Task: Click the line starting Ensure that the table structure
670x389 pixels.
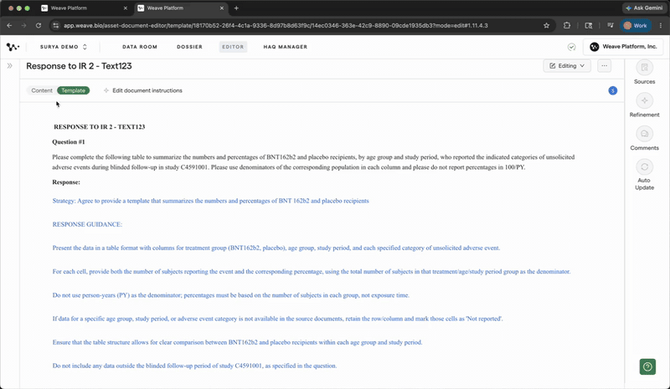Action: point(237,342)
